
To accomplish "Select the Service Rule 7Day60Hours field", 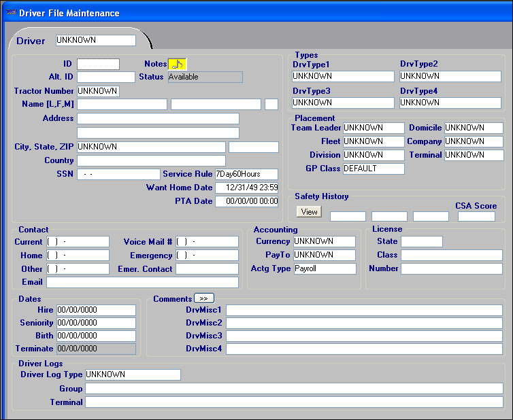I will 246,174.
